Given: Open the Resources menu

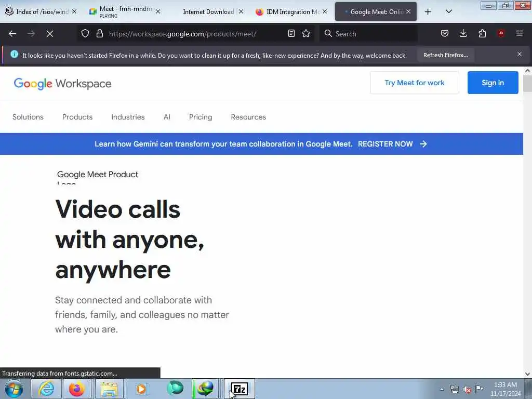Looking at the screenshot, I should pyautogui.click(x=248, y=117).
